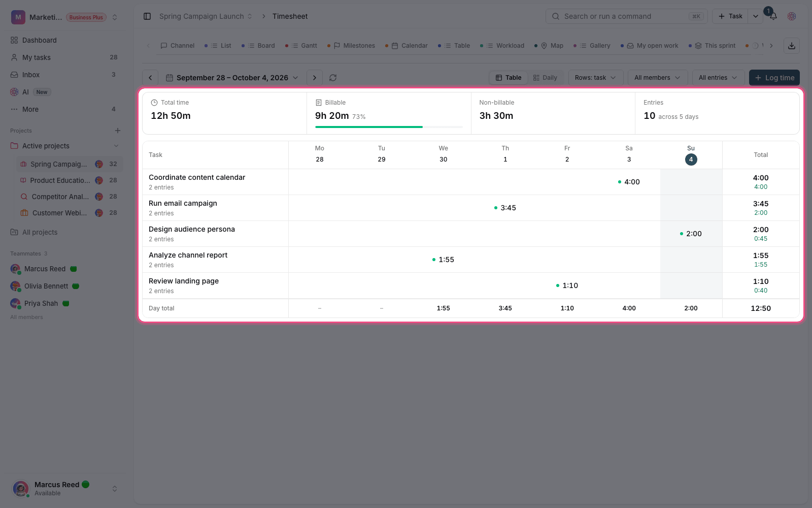Screen dimensions: 812x508
Task: Open the Inbox
Action: click(x=66, y=75)
